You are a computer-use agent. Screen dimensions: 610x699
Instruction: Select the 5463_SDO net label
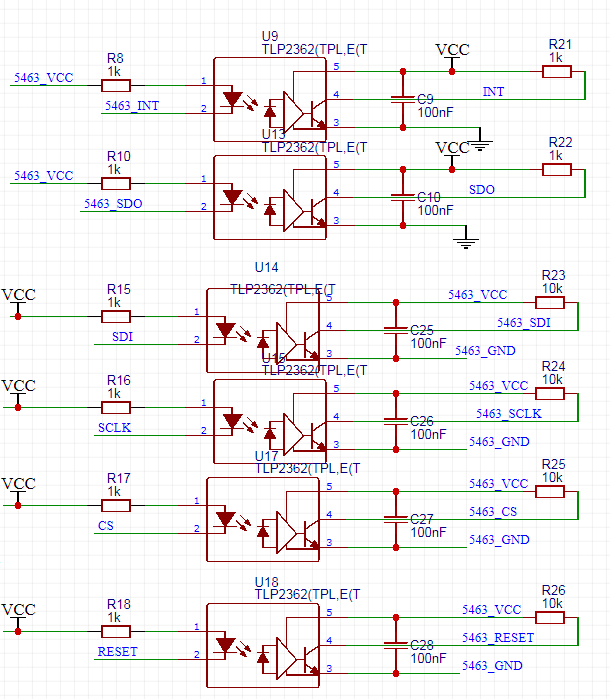pyautogui.click(x=113, y=204)
